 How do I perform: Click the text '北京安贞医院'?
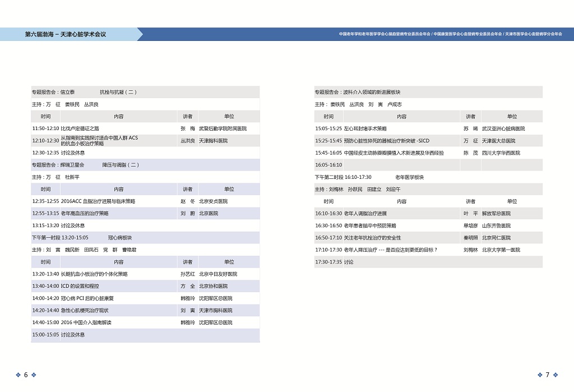tap(213, 201)
